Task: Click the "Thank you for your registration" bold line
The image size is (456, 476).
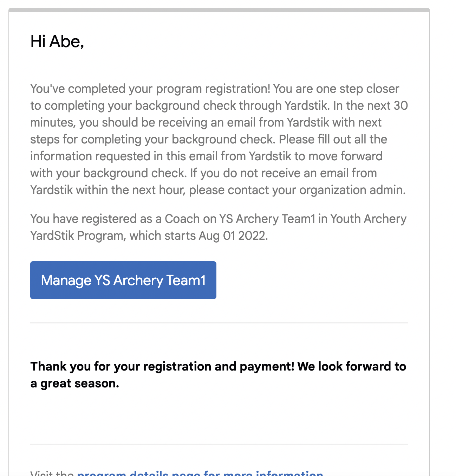Action: (x=121, y=366)
